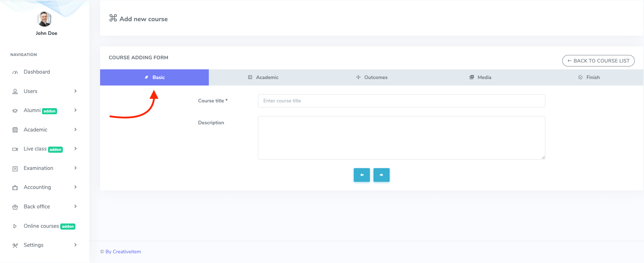Expand the Settings submenu chevron
This screenshot has width=644, height=263.
tap(75, 245)
